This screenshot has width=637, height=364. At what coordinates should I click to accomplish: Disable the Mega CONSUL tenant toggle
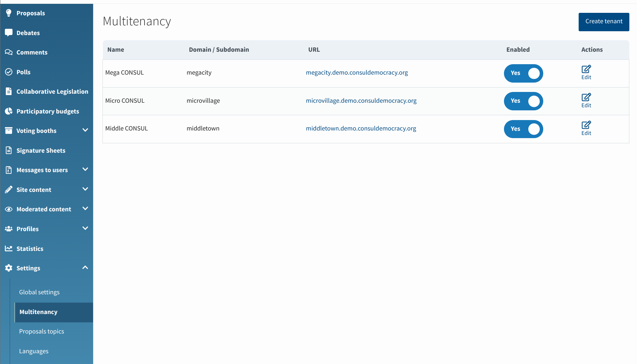point(523,73)
